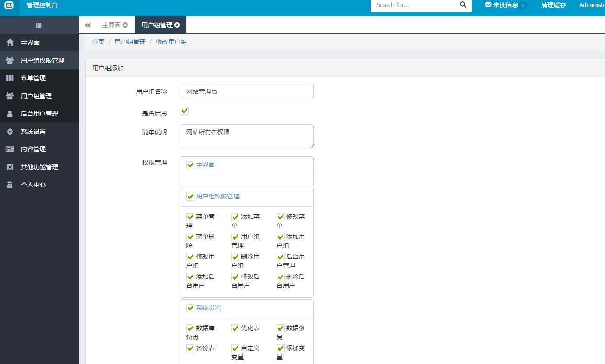The image size is (605, 364).
Task: Switch to the 主界面 tab
Action: (x=111, y=25)
